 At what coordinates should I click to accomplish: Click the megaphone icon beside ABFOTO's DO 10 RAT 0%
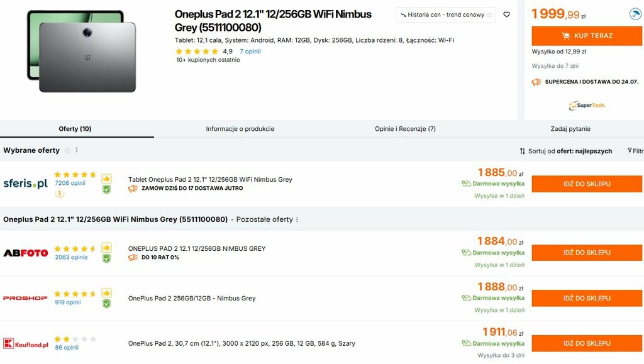tap(133, 257)
